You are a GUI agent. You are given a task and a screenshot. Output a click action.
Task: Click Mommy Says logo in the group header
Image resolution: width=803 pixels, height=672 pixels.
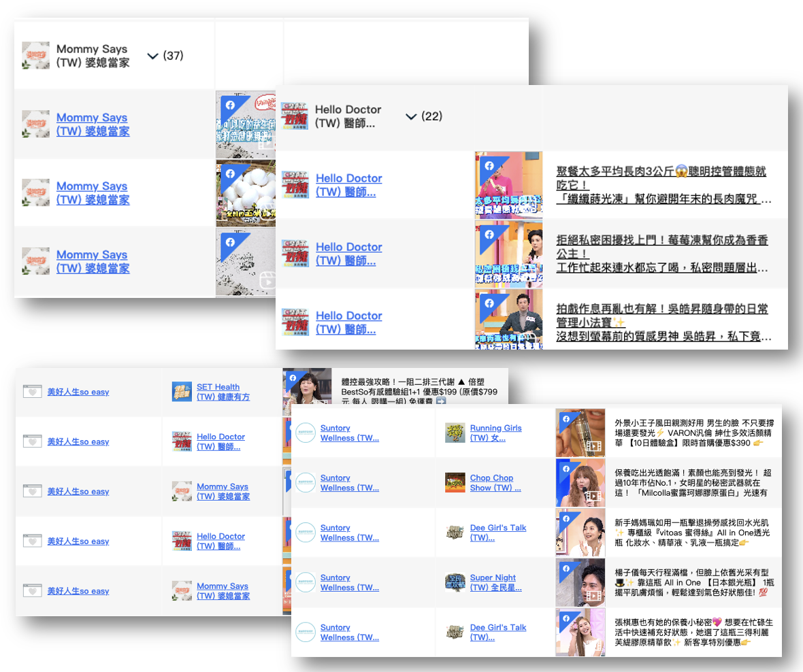click(35, 56)
